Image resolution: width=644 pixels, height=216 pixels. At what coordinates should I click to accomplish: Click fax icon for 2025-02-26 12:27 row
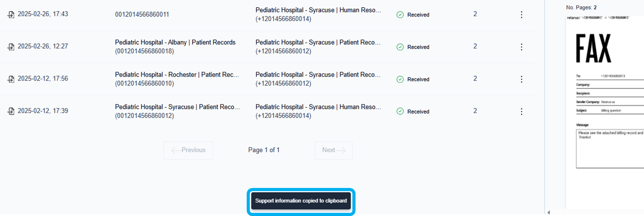pos(11,47)
